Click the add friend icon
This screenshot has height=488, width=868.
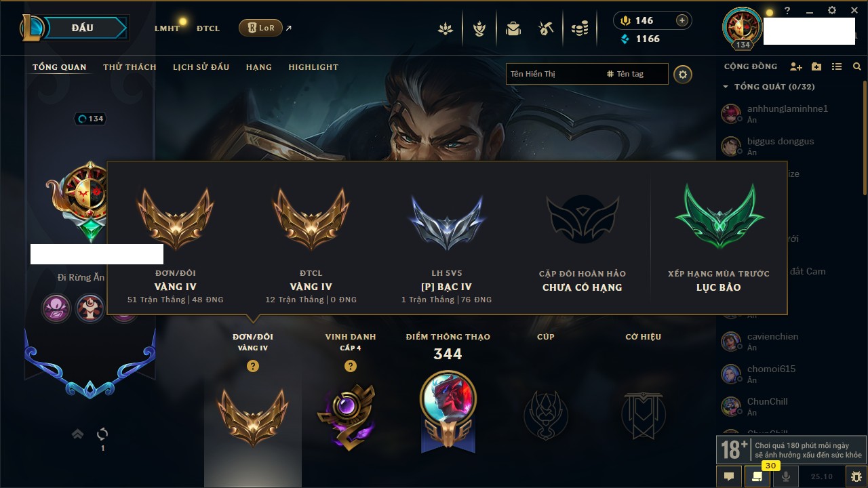796,66
